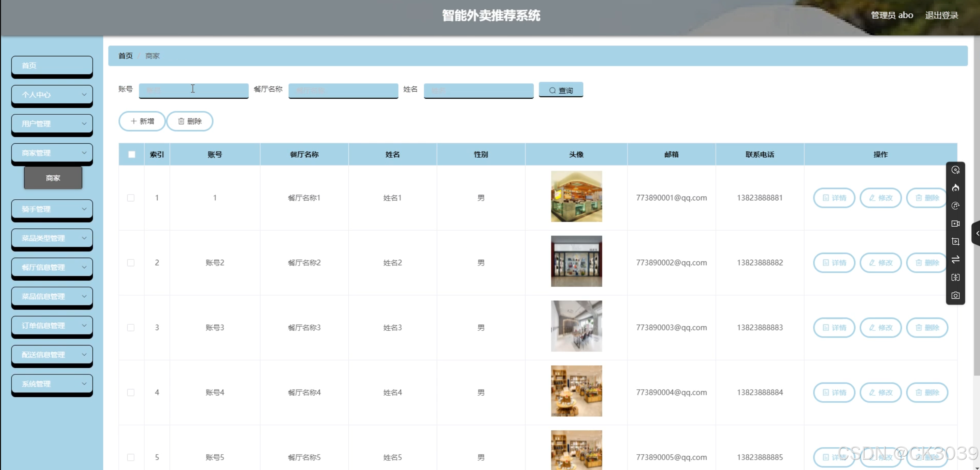The width and height of the screenshot is (980, 470).
Task: Click the 账号 search input field
Action: click(193, 90)
